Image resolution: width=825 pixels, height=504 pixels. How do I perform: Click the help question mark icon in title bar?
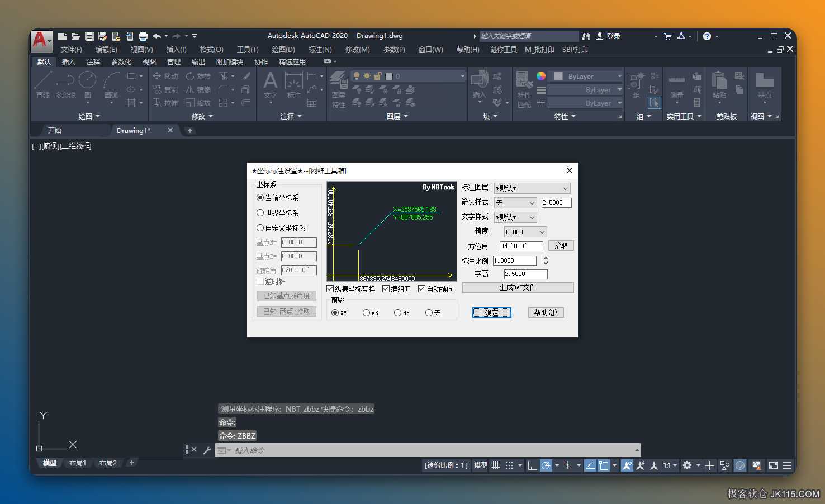(707, 36)
